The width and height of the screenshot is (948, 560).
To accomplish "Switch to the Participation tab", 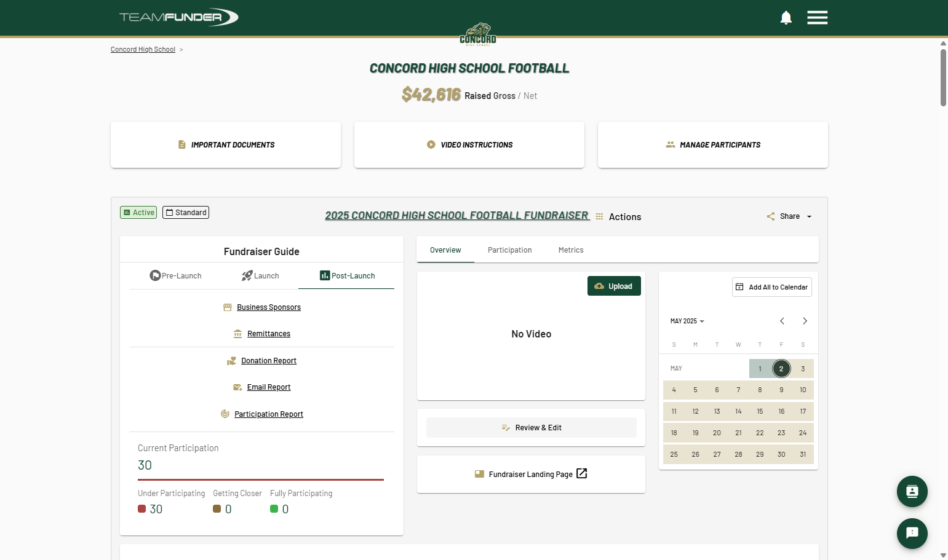I will [x=509, y=250].
